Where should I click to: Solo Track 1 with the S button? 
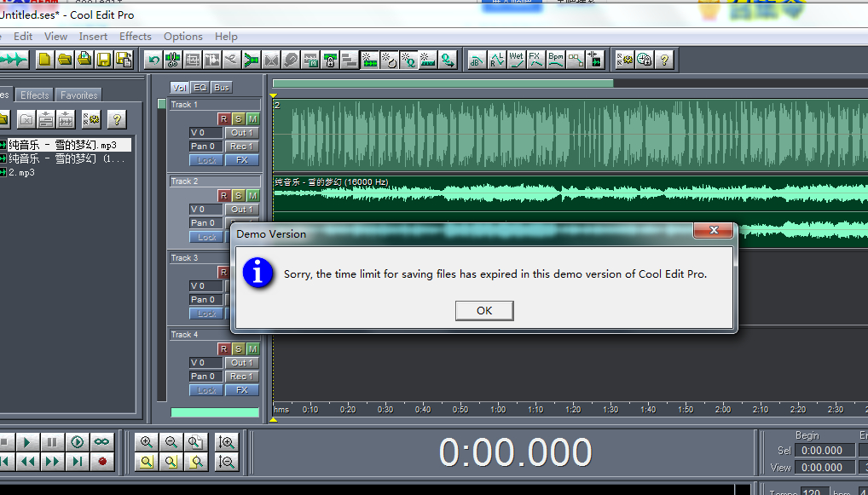238,119
